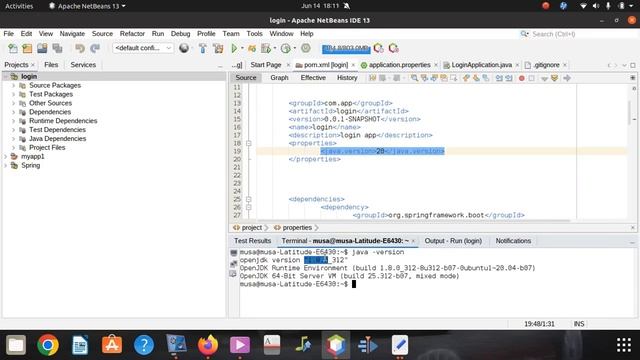
Task: Switch to the Services tab
Action: click(83, 64)
